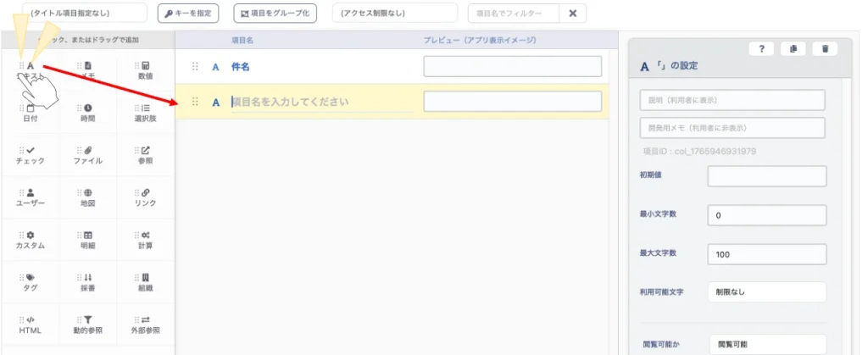This screenshot has width=868, height=355.
Task: Add a 日付 (date) field
Action: pos(31,113)
